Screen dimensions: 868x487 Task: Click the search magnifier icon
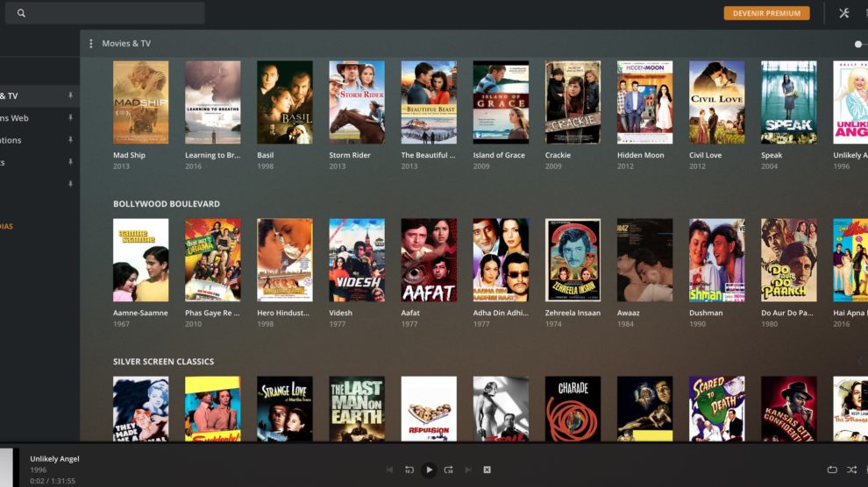click(21, 13)
